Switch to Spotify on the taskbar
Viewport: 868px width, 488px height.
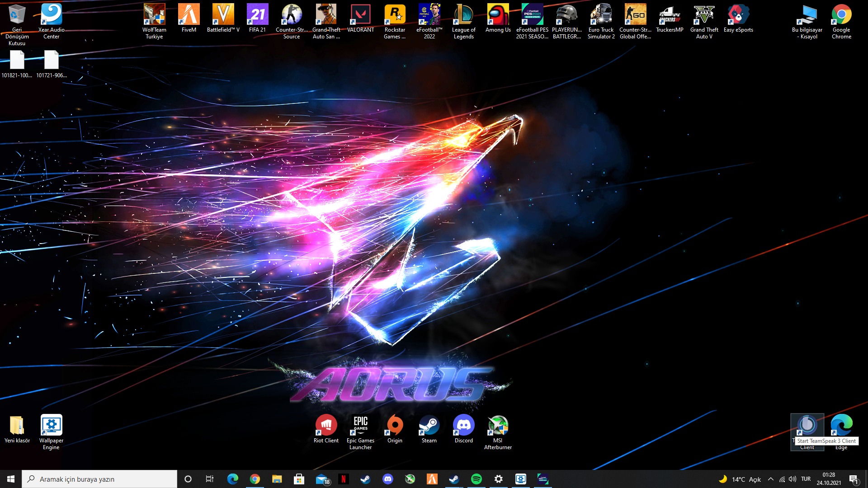click(x=476, y=479)
